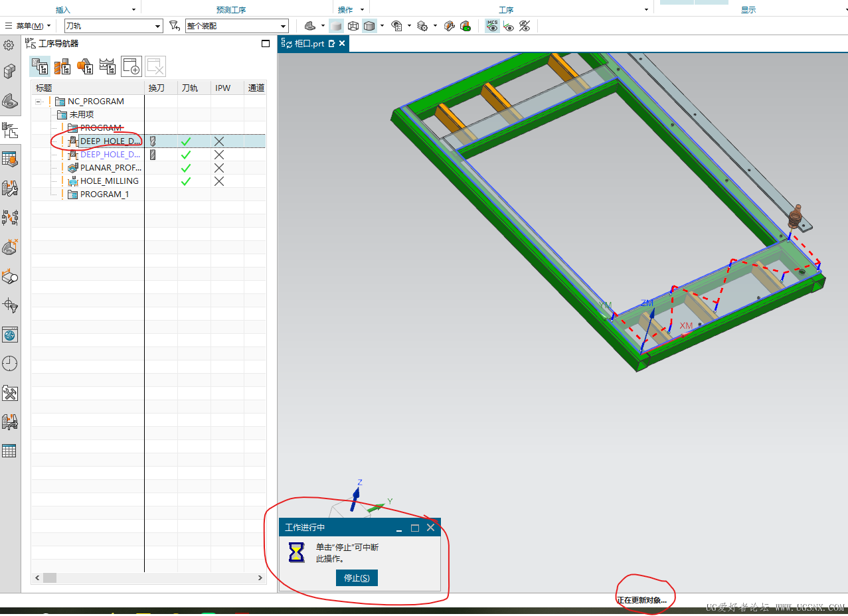Toggle MCS display visibility

pyautogui.click(x=492, y=26)
